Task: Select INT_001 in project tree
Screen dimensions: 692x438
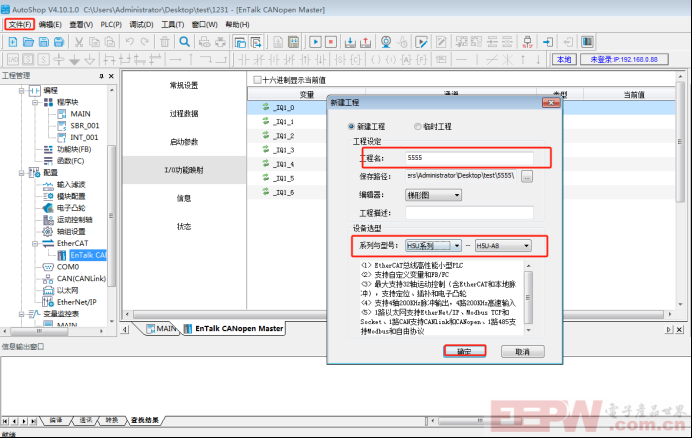Action: (x=84, y=137)
